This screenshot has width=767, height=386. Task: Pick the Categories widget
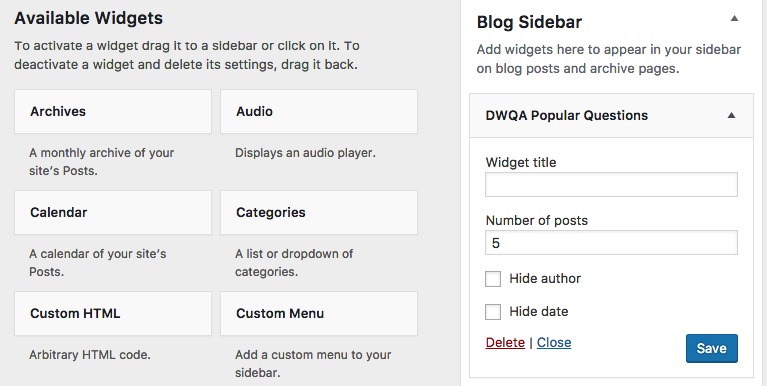click(319, 212)
